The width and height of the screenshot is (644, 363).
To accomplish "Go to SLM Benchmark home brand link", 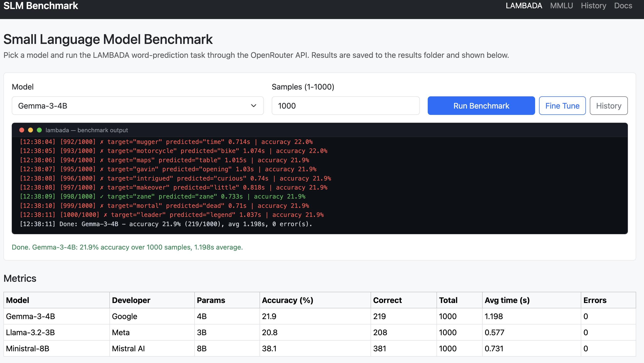I will coord(41,6).
